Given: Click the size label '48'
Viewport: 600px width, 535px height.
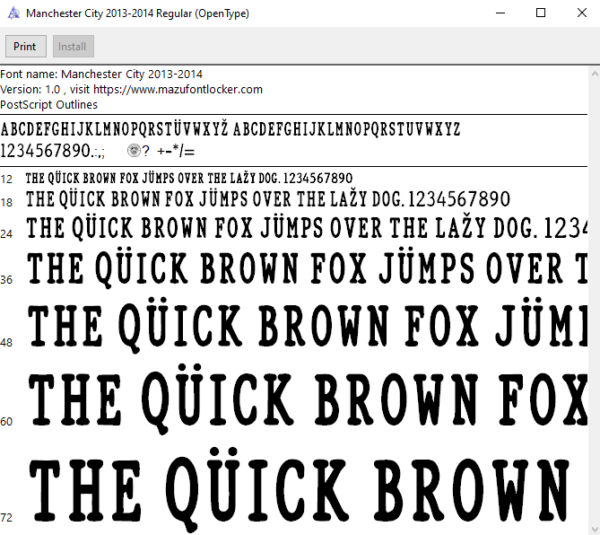Looking at the screenshot, I should (x=7, y=343).
